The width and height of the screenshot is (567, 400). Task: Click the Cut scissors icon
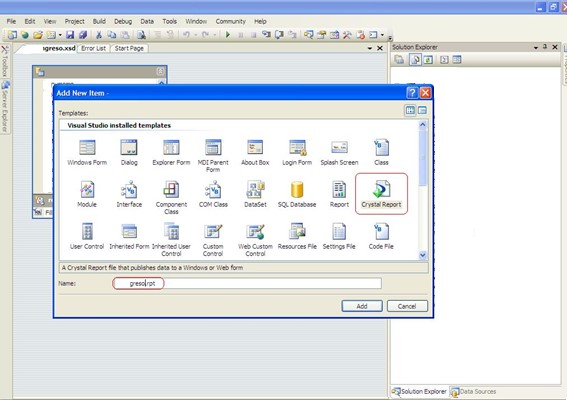99,35
